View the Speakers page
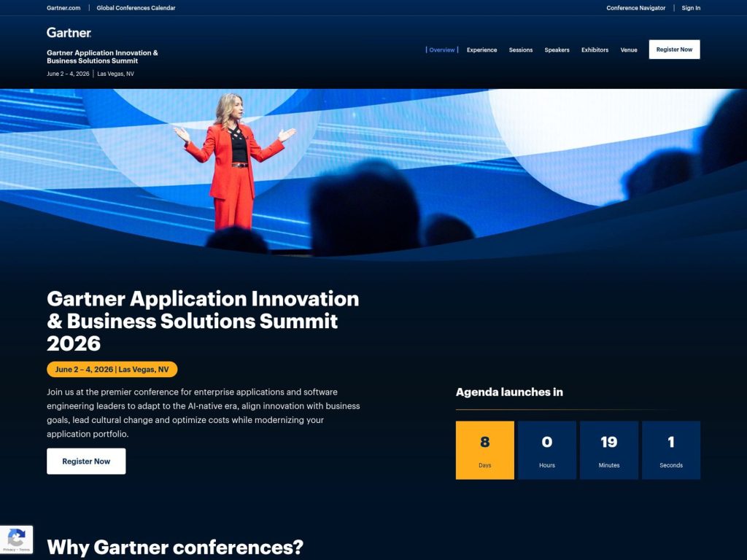The width and height of the screenshot is (747, 560). (x=557, y=50)
